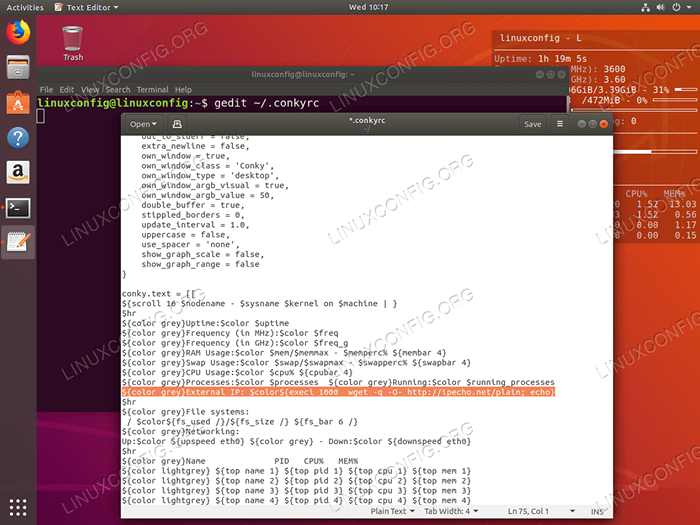The height and width of the screenshot is (525, 700).
Task: Click the highlighted External IP line
Action: tap(338, 393)
